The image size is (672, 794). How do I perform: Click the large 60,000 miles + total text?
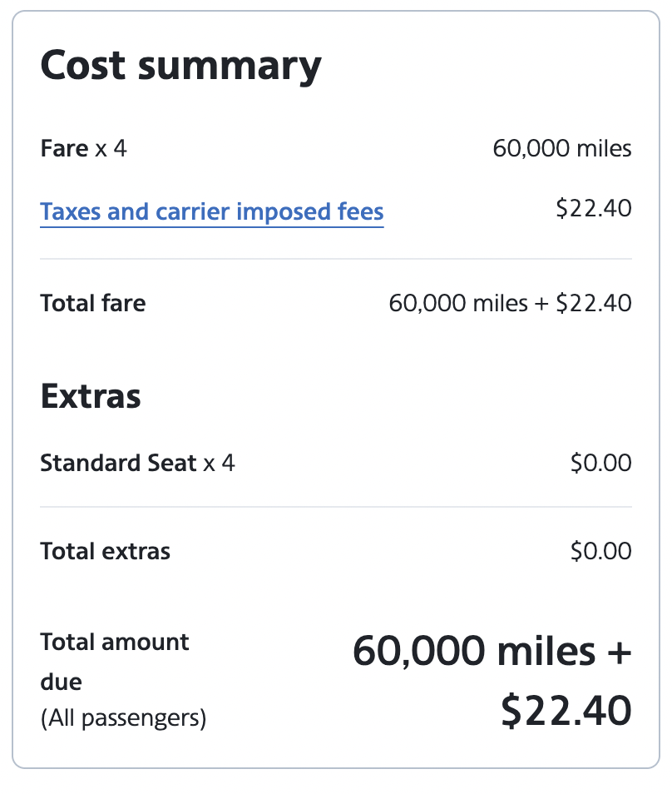pyautogui.click(x=492, y=652)
